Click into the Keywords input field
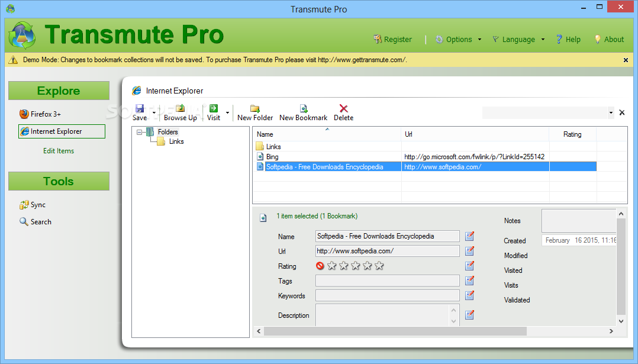The height and width of the screenshot is (364, 638). (x=387, y=295)
